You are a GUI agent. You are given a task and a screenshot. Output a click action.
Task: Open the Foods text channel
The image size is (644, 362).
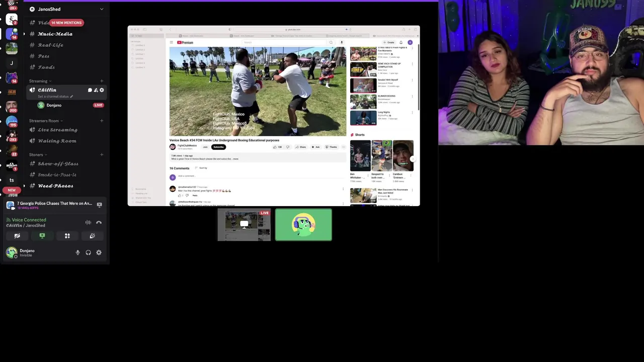(46, 67)
